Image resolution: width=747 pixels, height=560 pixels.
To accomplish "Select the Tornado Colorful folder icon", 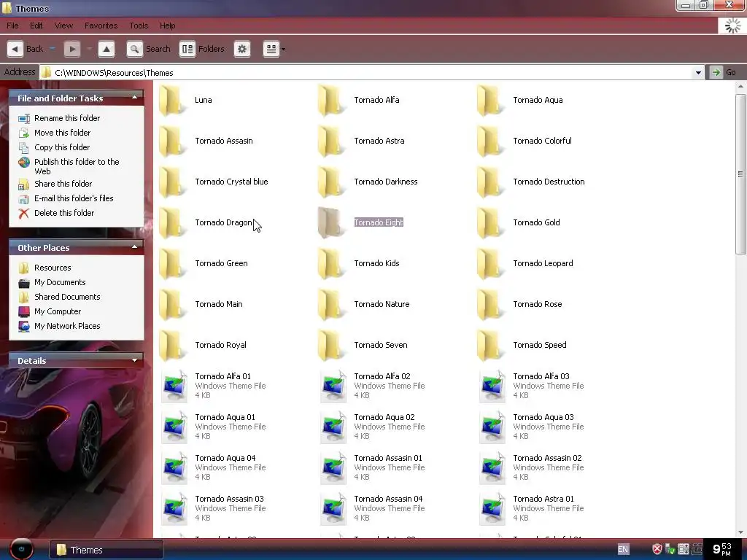I will tap(489, 141).
